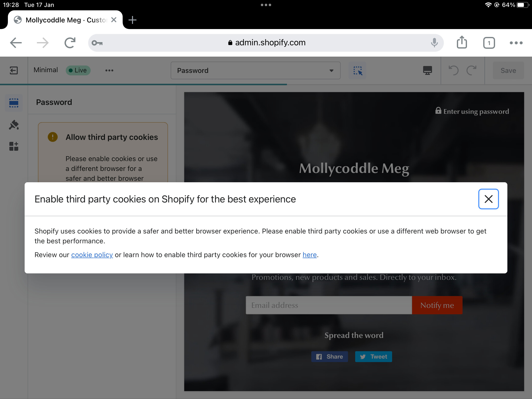This screenshot has height=399, width=532.
Task: Close the cookies dialog with X
Action: (x=488, y=199)
